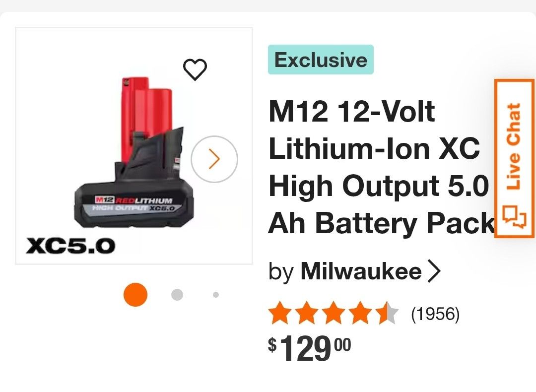This screenshot has width=536, height=392.
Task: Click the $129.00 price text
Action: 309,347
